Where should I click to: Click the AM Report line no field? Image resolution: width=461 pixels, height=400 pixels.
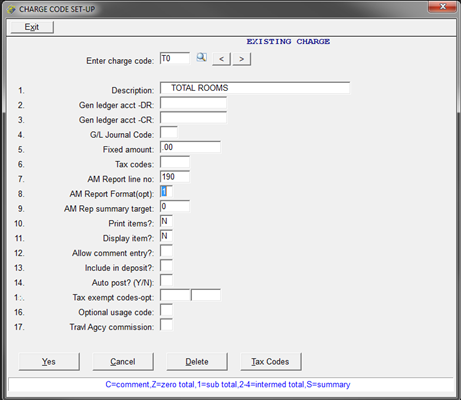[x=175, y=177]
